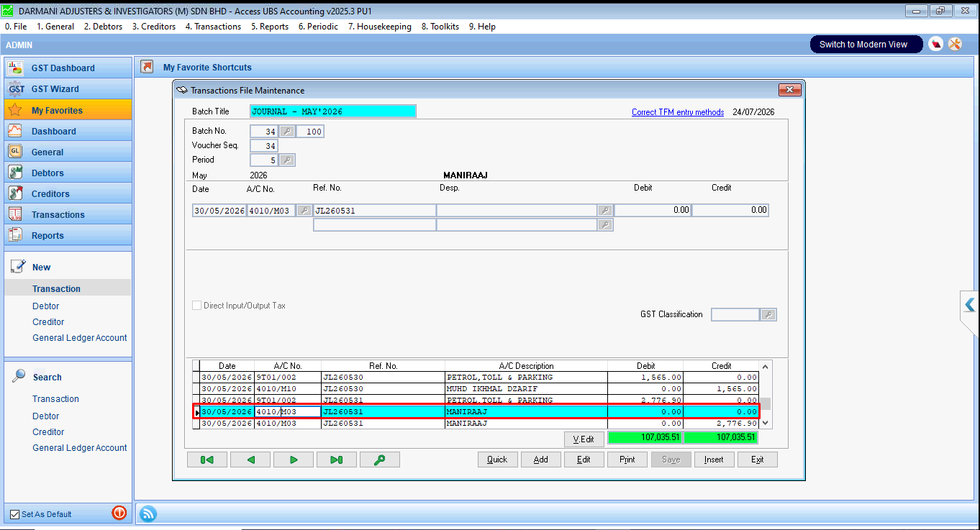Open the 6. Periodic menu
Viewport: 980px width, 530px height.
point(318,27)
